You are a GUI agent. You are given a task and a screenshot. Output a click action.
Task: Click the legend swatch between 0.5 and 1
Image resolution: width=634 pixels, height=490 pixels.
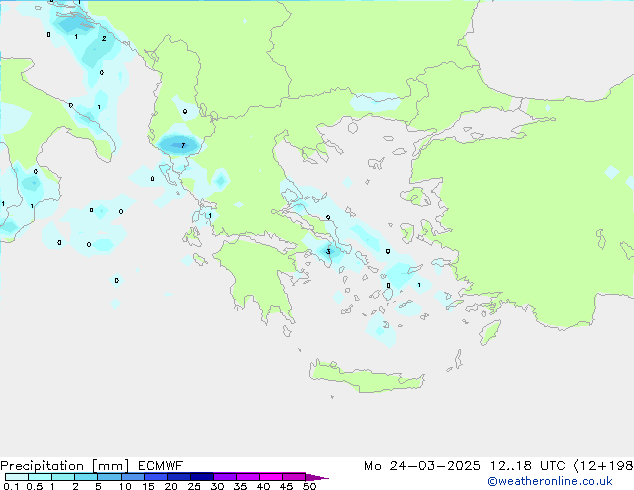pyautogui.click(x=40, y=477)
